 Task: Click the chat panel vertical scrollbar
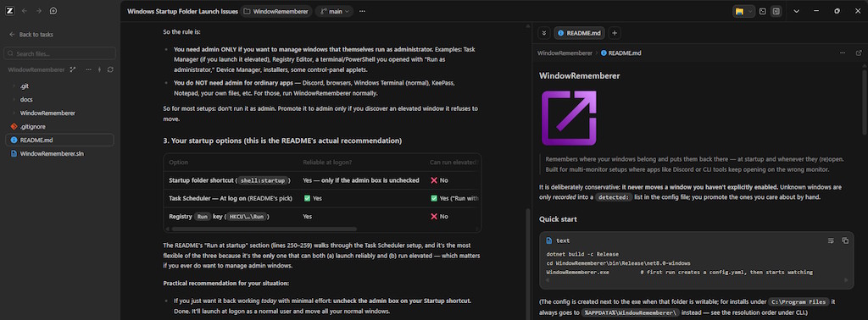pos(528,264)
